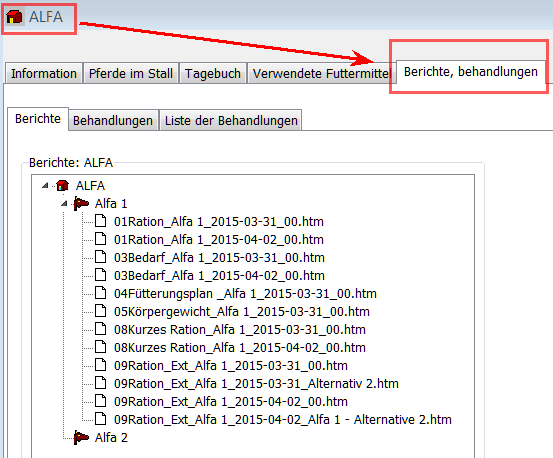Click file icon of 01Ration_Alfa 1_2015-04-02_00.htm

coord(101,239)
